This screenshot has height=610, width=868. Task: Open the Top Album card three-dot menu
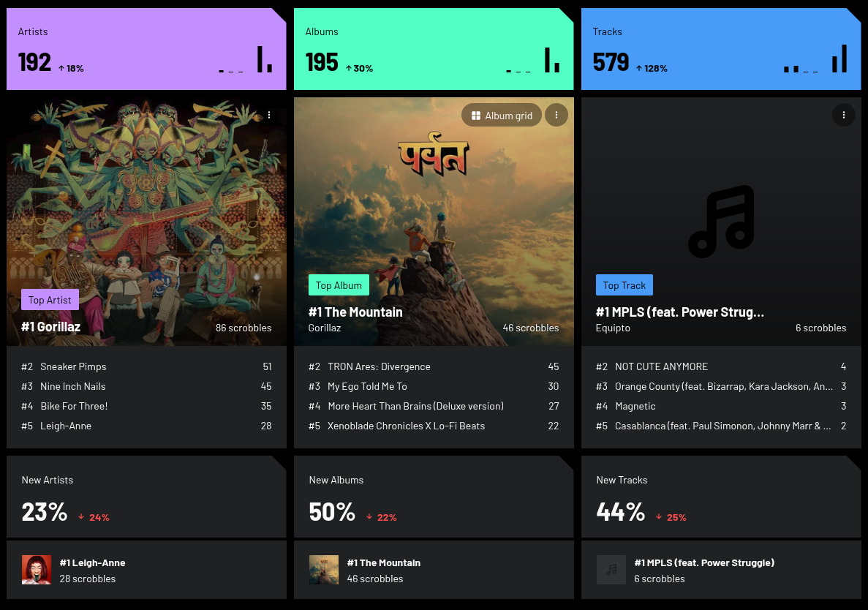coord(556,115)
